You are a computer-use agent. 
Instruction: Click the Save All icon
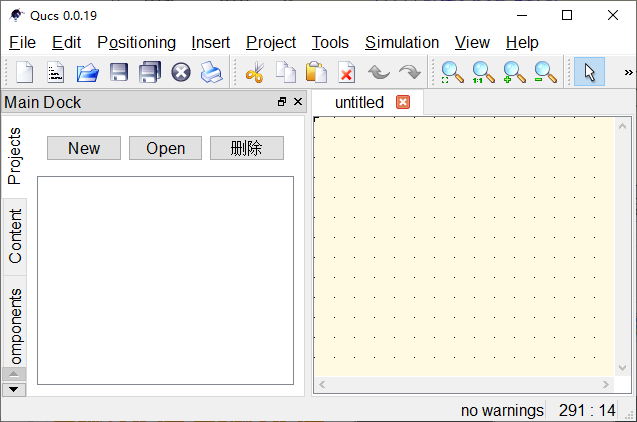150,72
